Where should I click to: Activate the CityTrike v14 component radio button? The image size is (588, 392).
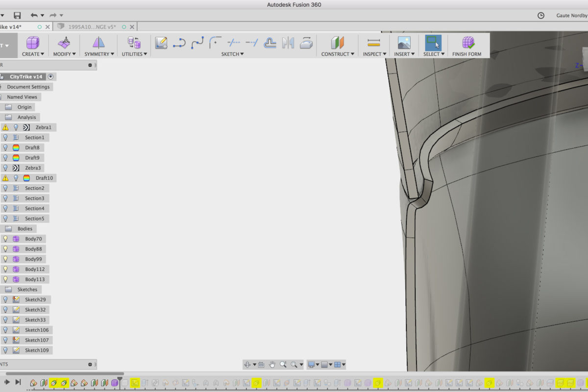pyautogui.click(x=51, y=77)
